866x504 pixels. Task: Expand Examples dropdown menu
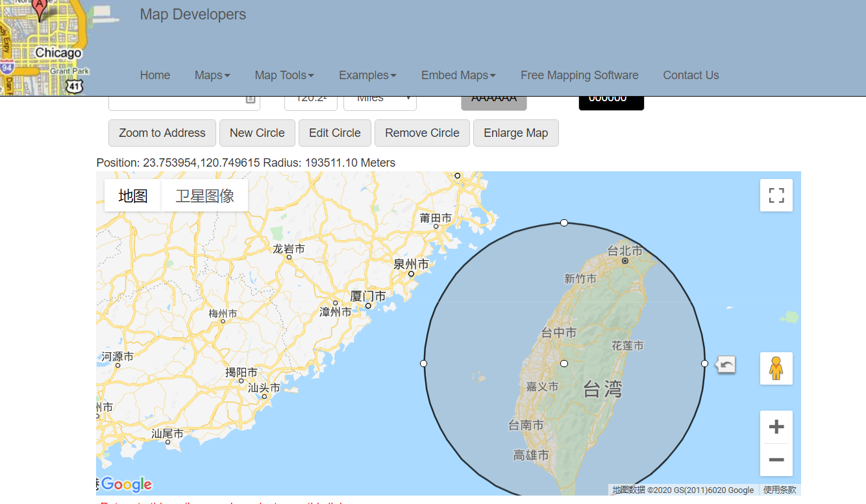367,75
